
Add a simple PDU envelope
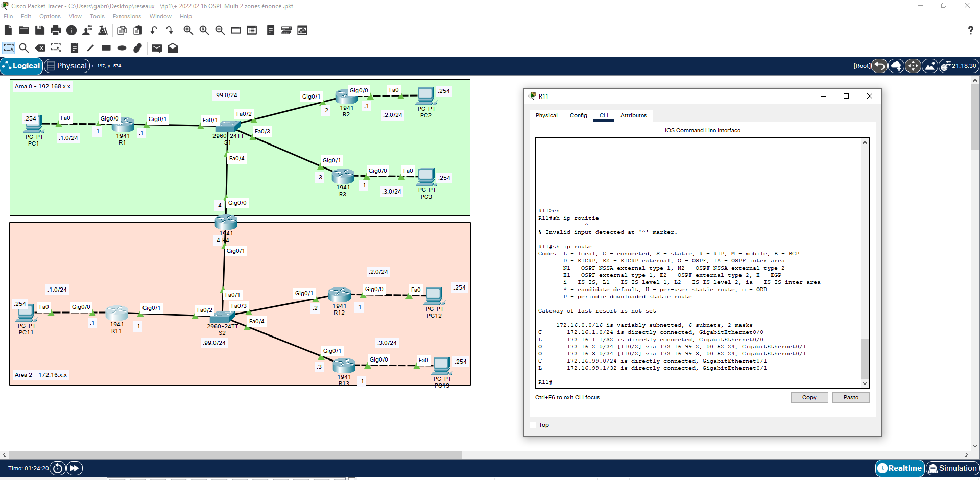point(157,48)
